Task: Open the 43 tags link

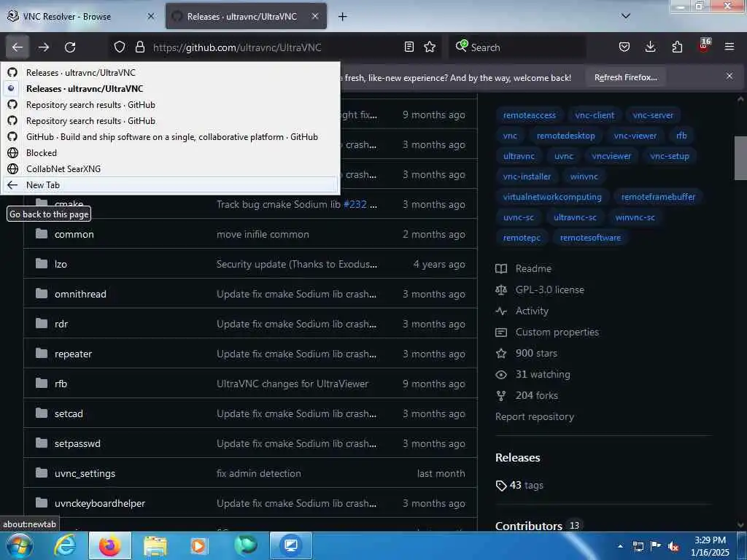Action: [x=519, y=485]
